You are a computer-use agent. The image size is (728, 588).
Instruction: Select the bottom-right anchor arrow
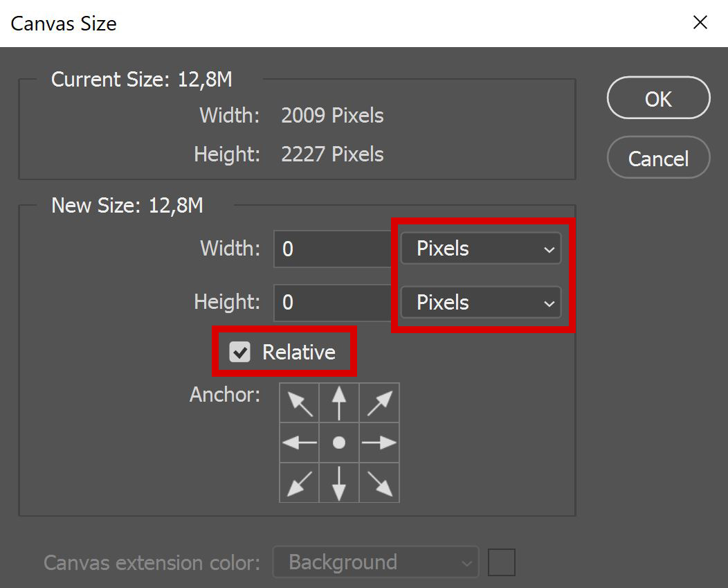click(379, 483)
